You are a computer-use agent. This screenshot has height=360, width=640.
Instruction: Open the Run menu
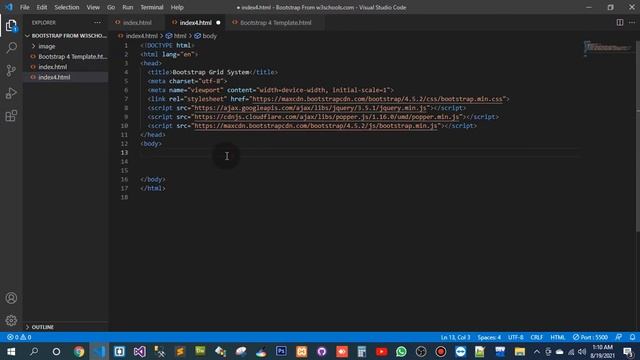coord(127,7)
